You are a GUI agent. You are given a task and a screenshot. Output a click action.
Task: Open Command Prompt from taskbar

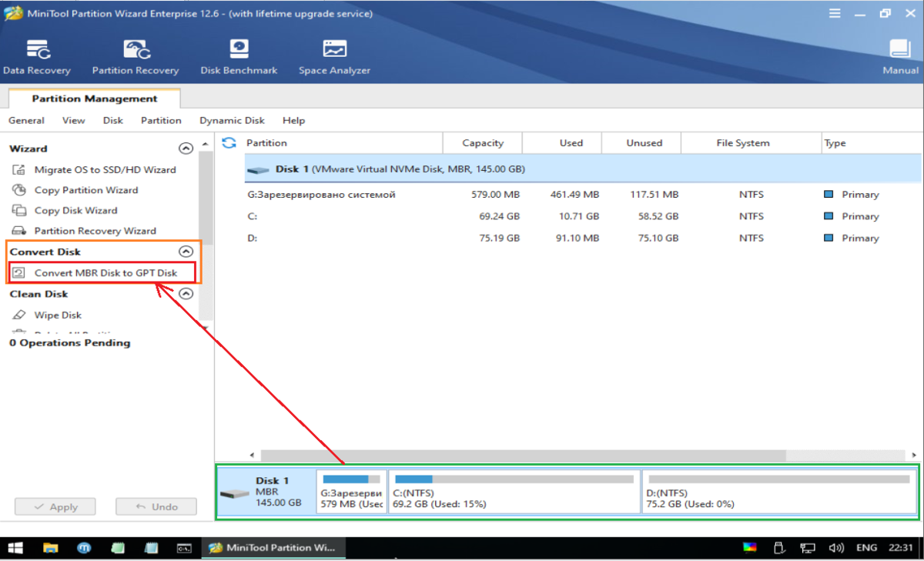click(184, 548)
